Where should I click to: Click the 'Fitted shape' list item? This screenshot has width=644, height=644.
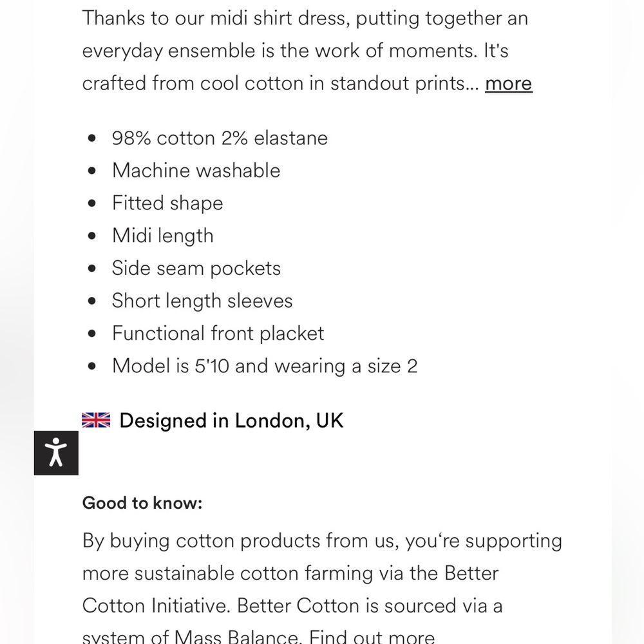pyautogui.click(x=167, y=204)
